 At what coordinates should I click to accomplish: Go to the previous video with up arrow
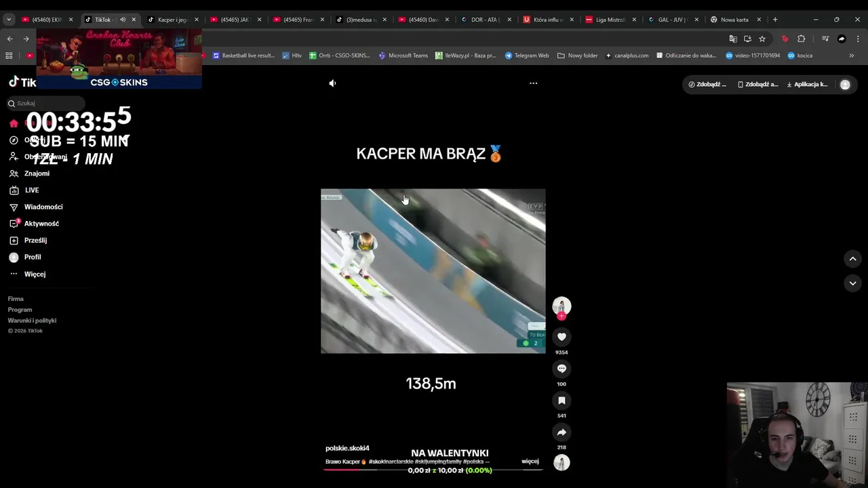tap(853, 259)
